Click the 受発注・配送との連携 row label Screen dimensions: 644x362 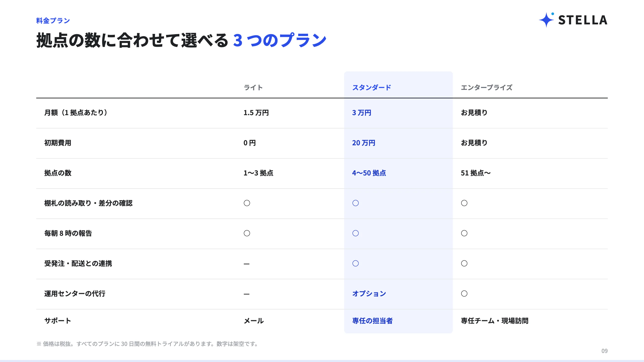point(78,263)
